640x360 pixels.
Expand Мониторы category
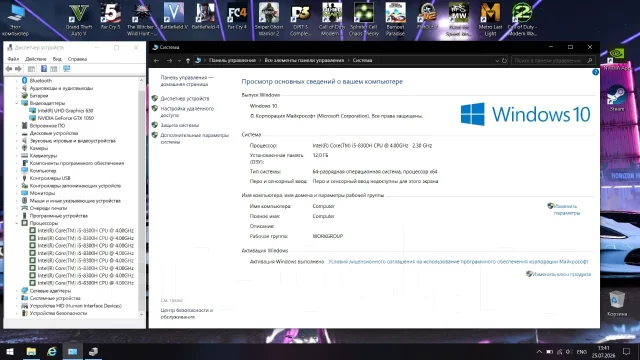17,193
